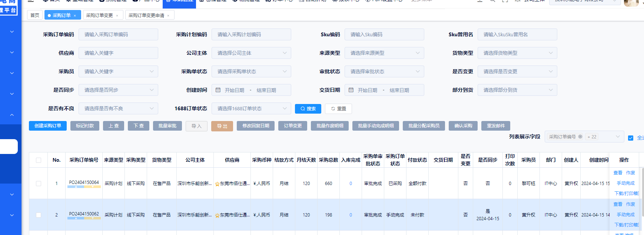The width and height of the screenshot is (644, 235).
Task: Click yellow down-arrow bar under PO2404150062
Action: 93,218
